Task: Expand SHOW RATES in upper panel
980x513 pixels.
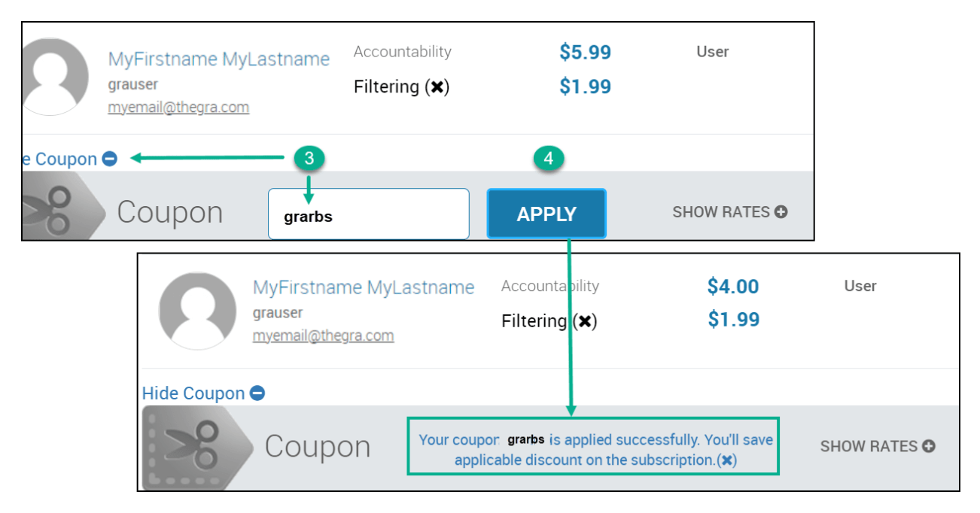Action: pyautogui.click(x=729, y=212)
